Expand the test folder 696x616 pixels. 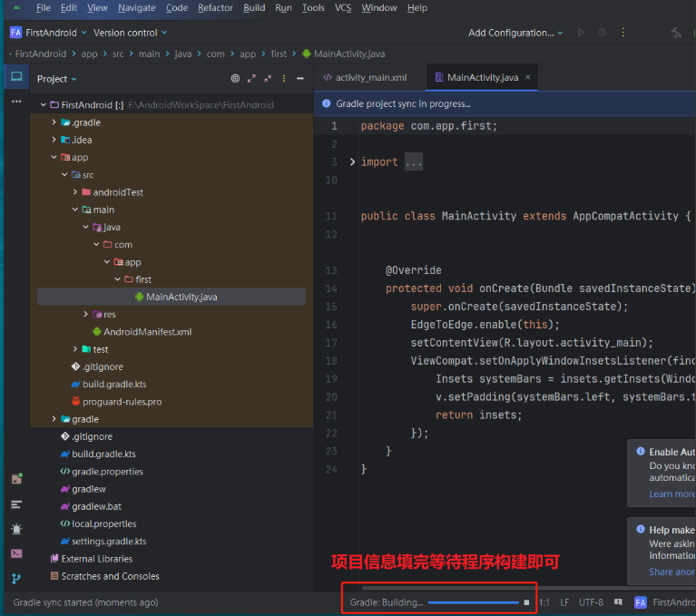75,349
